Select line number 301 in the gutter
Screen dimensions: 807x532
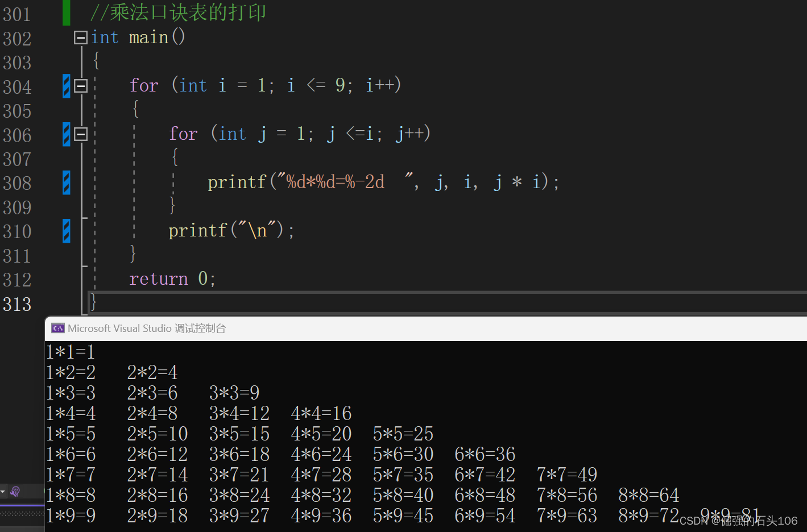(x=17, y=14)
